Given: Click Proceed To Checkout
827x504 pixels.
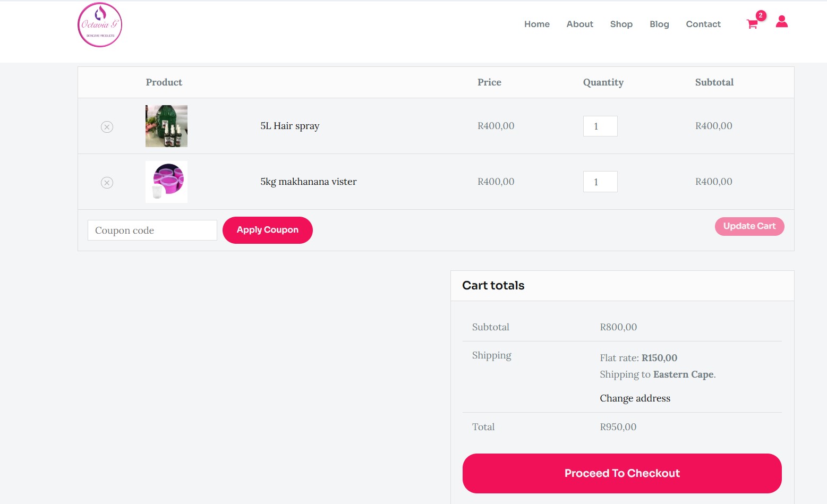Looking at the screenshot, I should pyautogui.click(x=621, y=473).
